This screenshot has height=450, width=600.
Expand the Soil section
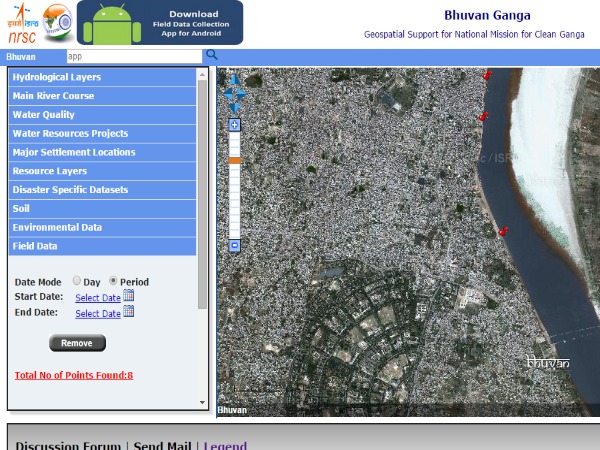pyautogui.click(x=102, y=208)
